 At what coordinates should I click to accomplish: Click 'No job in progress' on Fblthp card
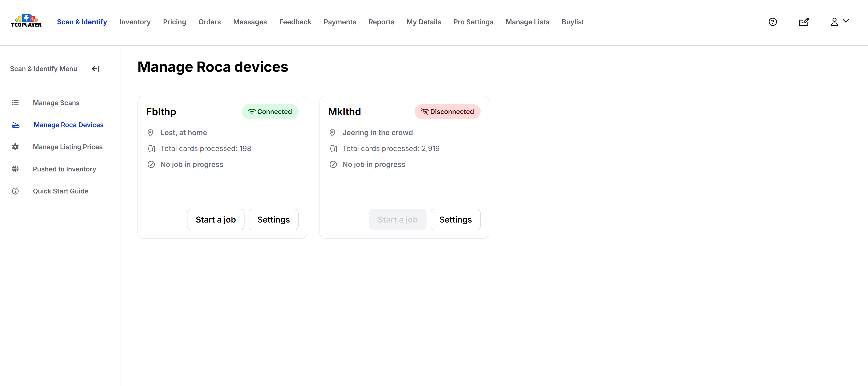tap(192, 164)
